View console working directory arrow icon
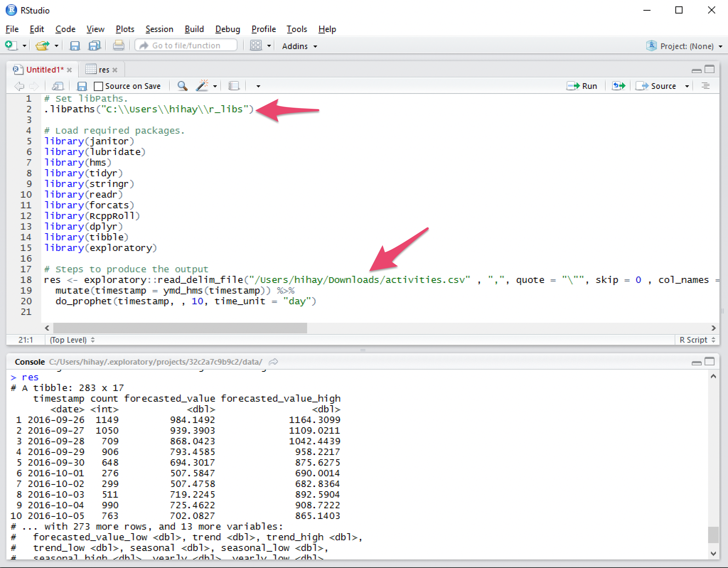This screenshot has width=728, height=568. point(273,362)
